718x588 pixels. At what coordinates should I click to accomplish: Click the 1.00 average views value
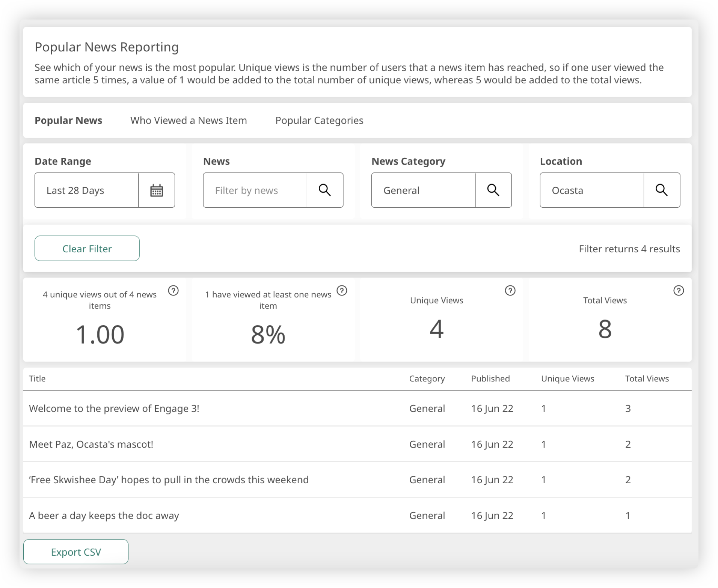pyautogui.click(x=100, y=335)
